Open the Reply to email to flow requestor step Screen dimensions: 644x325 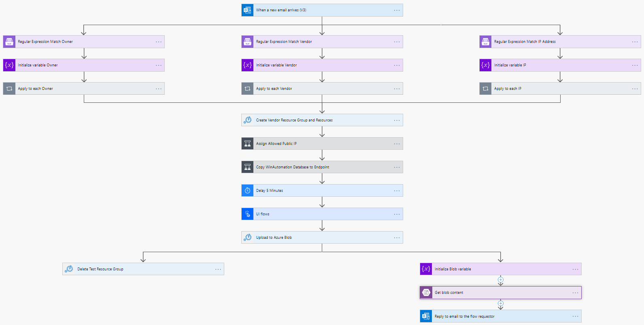[498, 317]
